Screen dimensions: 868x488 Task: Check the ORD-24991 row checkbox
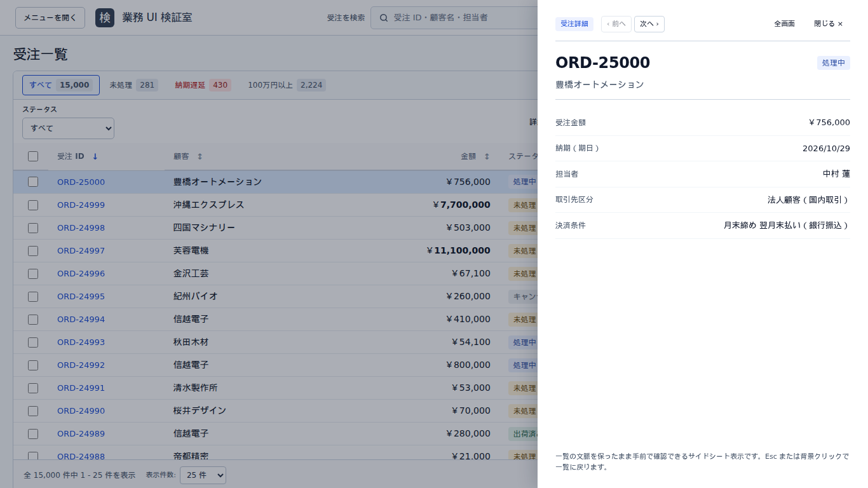[33, 388]
